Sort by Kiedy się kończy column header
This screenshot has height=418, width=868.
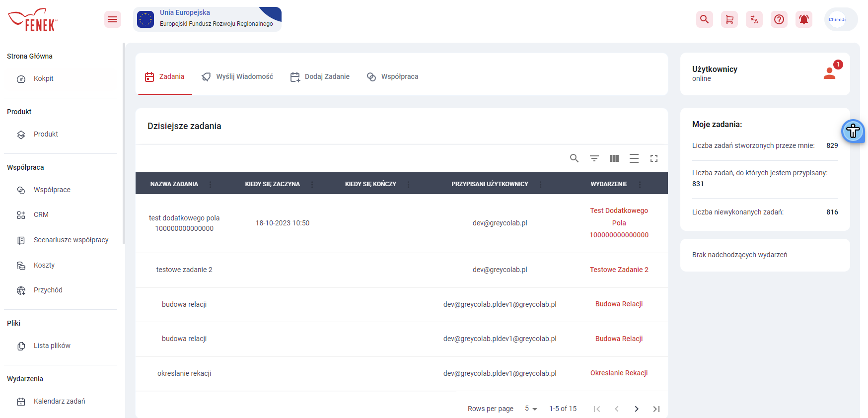coord(370,184)
